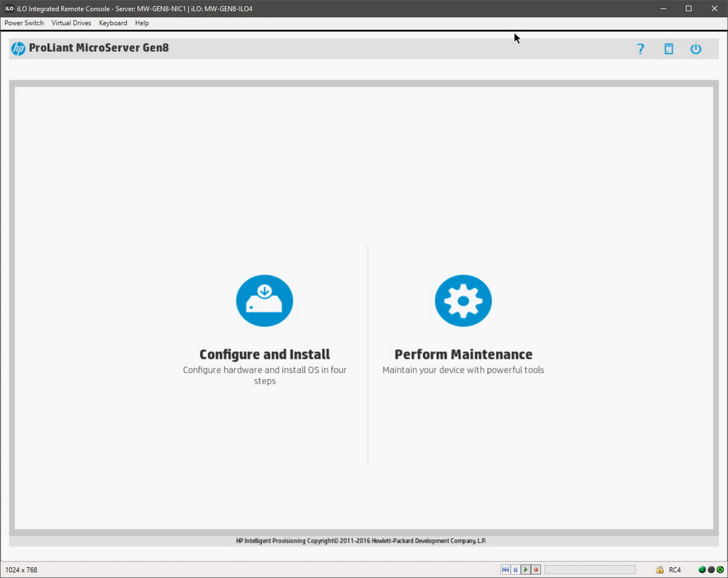
Task: Close the iLO Remote Console window
Action: [715, 9]
